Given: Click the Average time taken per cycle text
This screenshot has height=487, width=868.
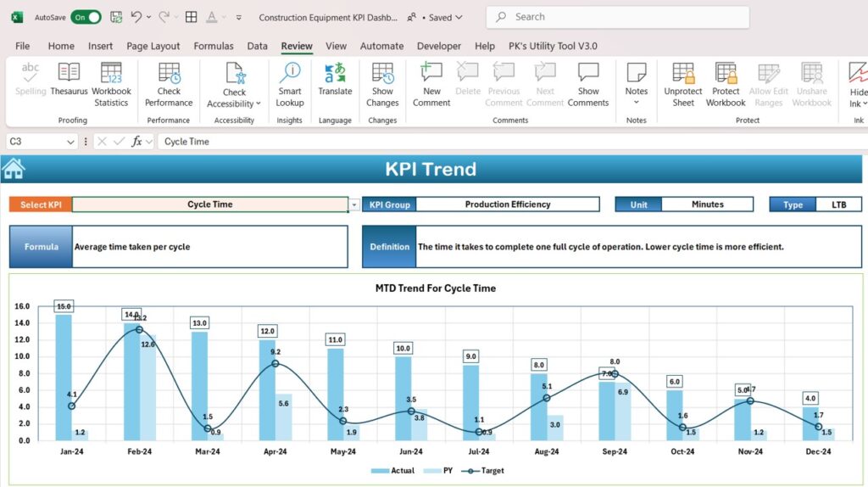Looking at the screenshot, I should (132, 247).
